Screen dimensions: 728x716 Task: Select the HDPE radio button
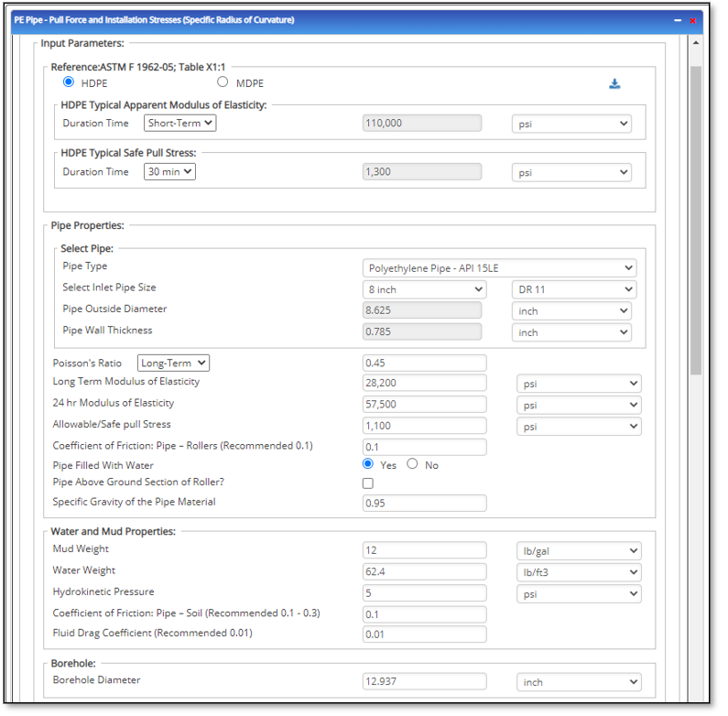(x=69, y=83)
